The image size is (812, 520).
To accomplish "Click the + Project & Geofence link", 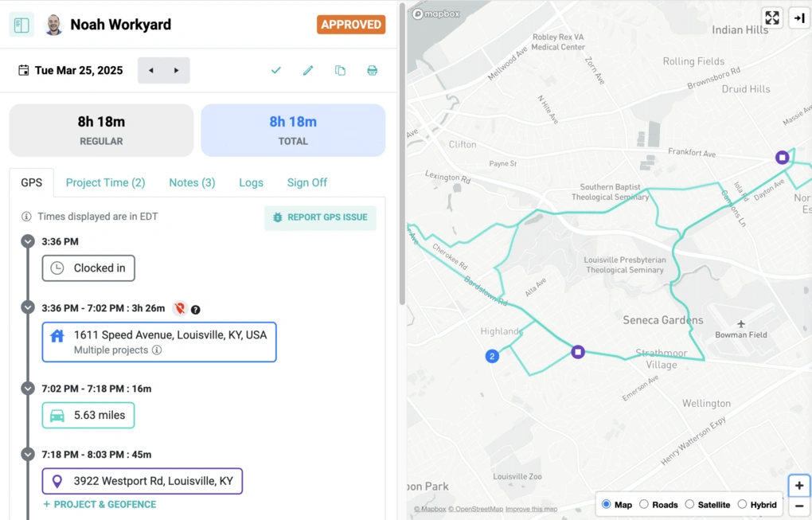I will coord(100,504).
